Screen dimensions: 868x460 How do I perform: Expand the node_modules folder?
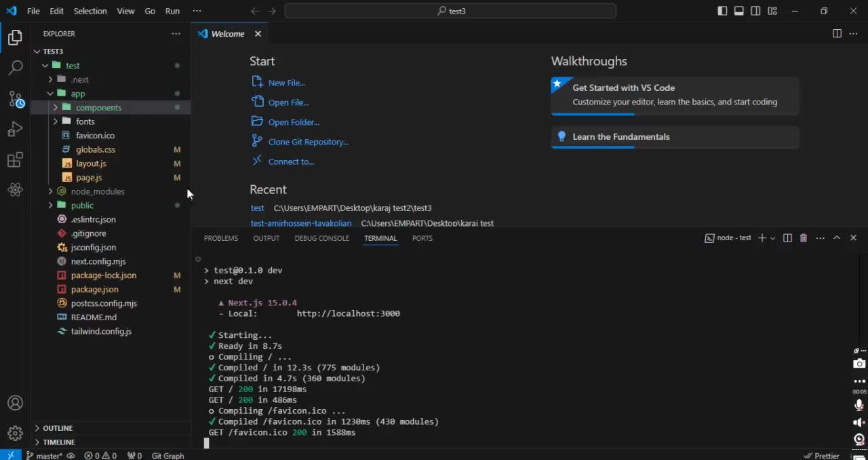point(50,191)
